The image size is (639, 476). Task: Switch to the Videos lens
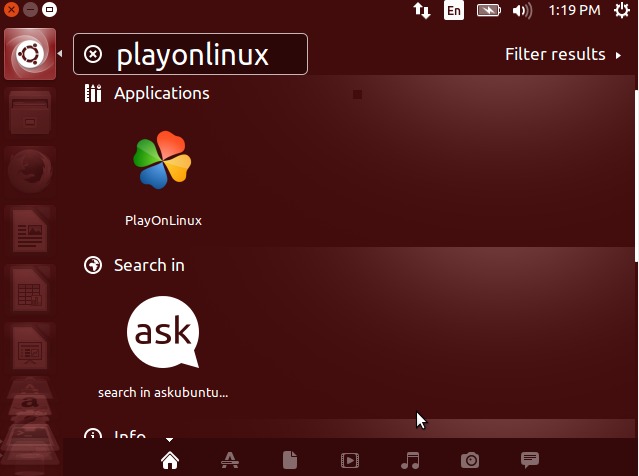[350, 461]
